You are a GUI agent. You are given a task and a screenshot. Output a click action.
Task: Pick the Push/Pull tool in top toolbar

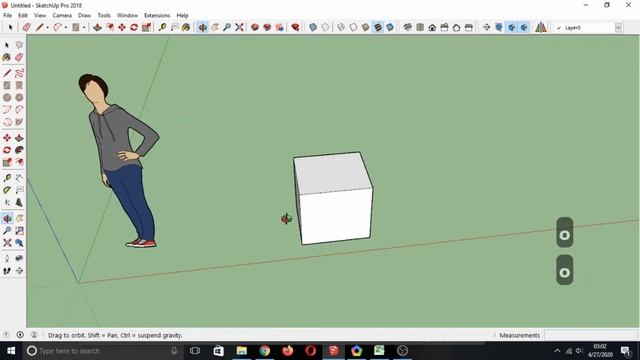pyautogui.click(x=98, y=27)
